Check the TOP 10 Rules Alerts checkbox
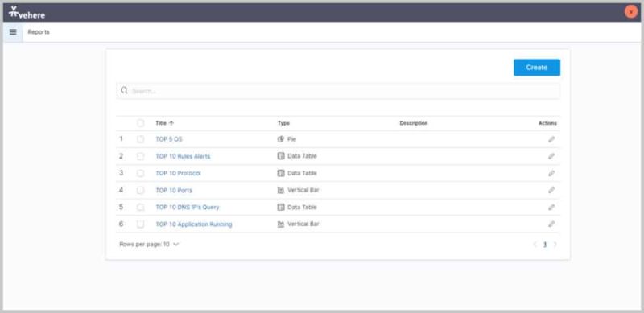 point(140,156)
